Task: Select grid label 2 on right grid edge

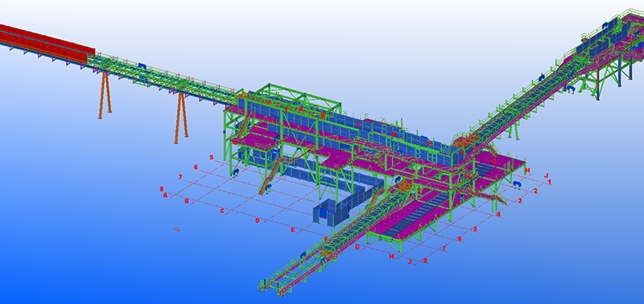Action: [x=535, y=191]
